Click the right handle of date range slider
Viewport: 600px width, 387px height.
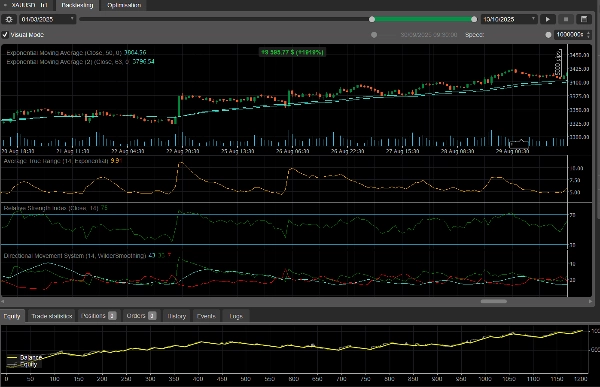pos(474,19)
